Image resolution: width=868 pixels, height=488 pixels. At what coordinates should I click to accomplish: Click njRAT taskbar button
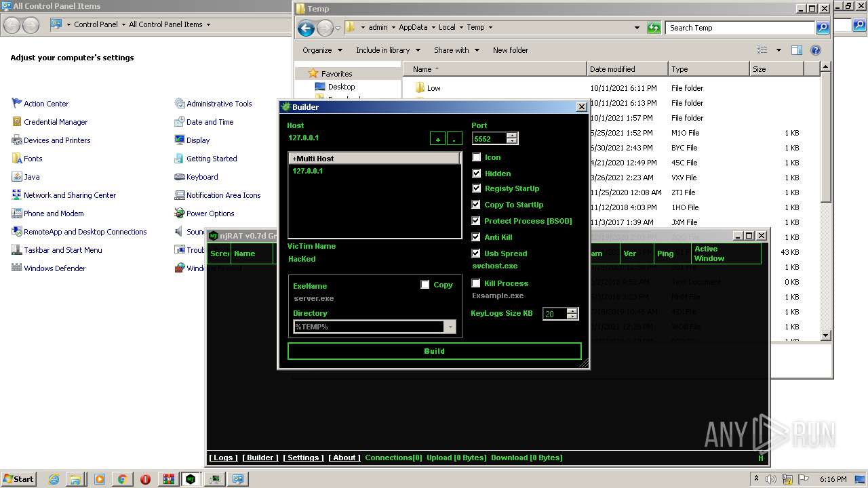[x=191, y=479]
